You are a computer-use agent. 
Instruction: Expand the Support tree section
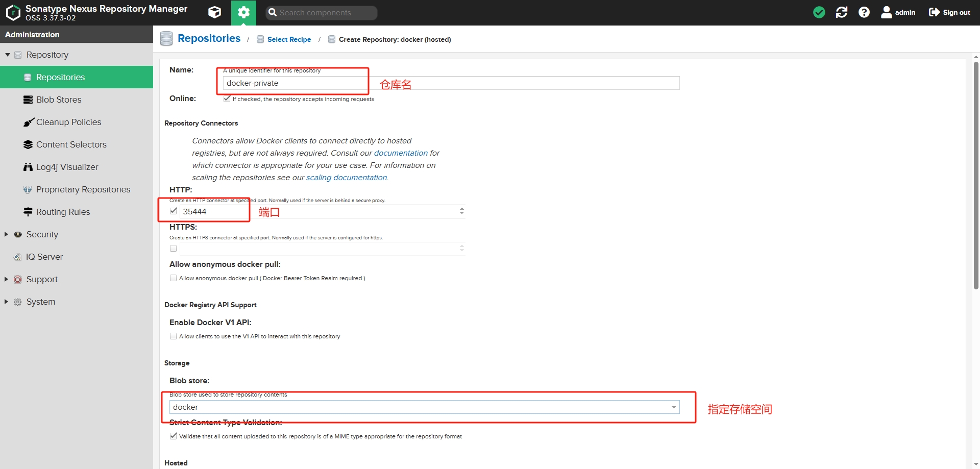(x=6, y=279)
